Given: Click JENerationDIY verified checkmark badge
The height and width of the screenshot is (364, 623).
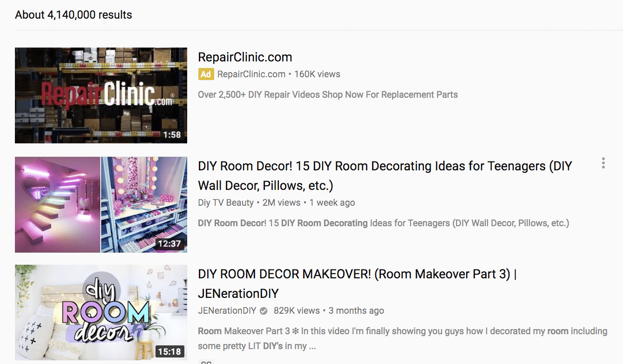Looking at the screenshot, I should click(264, 311).
